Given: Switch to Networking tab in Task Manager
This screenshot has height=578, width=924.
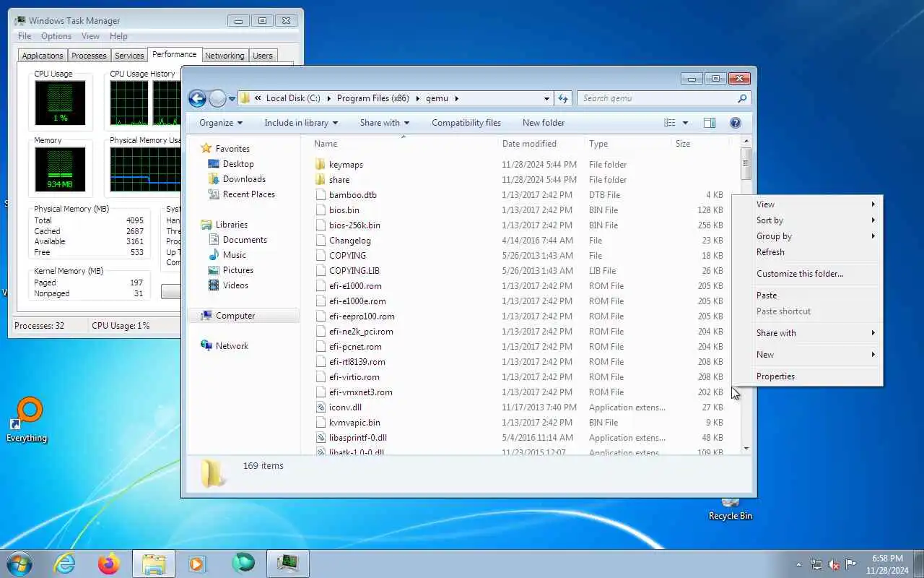Looking at the screenshot, I should (x=225, y=56).
